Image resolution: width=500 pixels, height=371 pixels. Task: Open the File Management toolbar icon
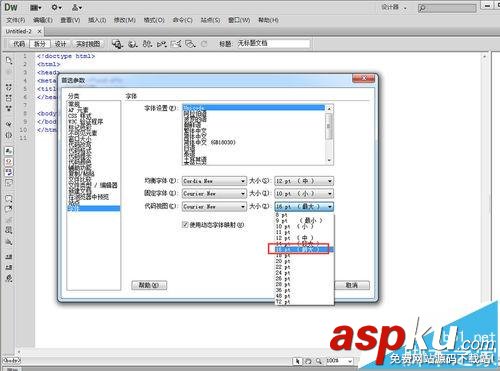147,44
